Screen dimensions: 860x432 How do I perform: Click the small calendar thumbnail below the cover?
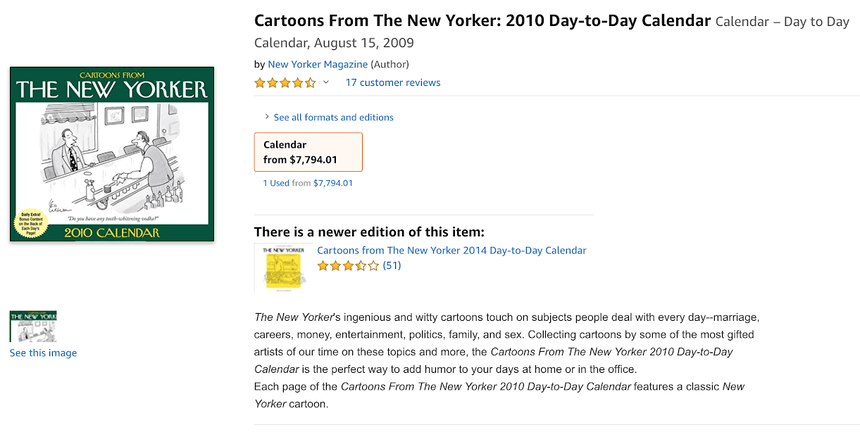pyautogui.click(x=32, y=326)
